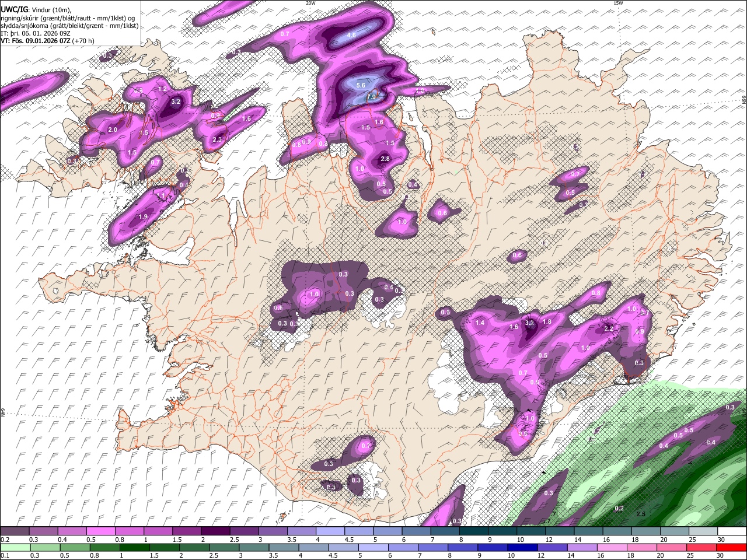Click the '3.5' label in upper legend row

(291, 540)
